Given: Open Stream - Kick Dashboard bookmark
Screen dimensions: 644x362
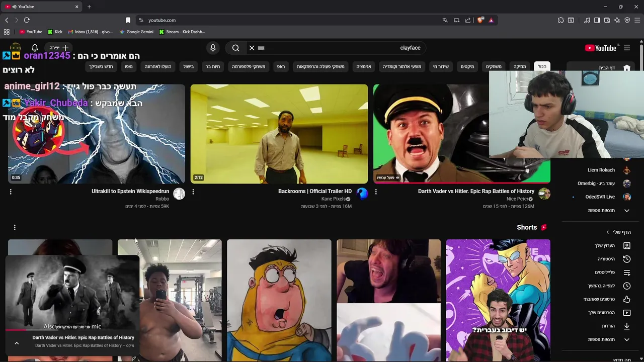Looking at the screenshot, I should click(182, 32).
